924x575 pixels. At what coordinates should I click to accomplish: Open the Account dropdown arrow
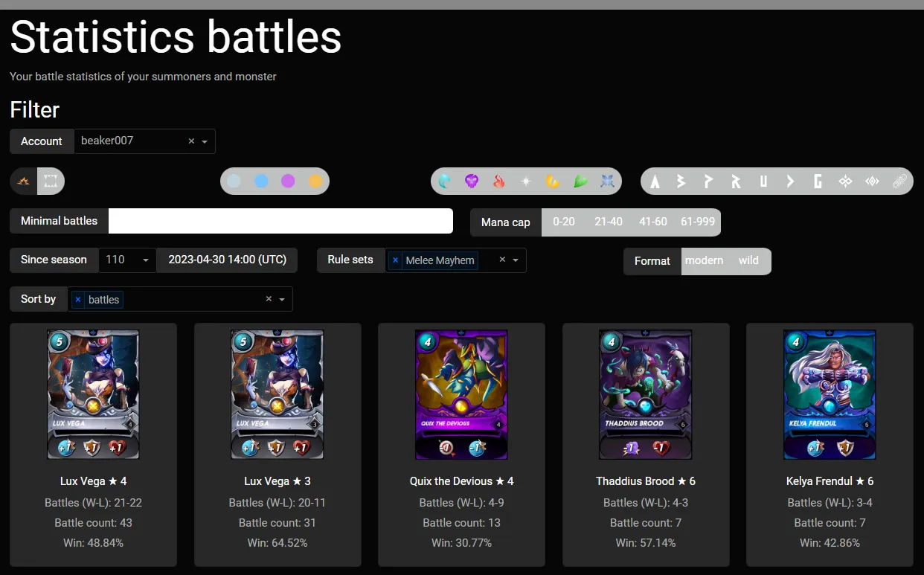click(205, 141)
